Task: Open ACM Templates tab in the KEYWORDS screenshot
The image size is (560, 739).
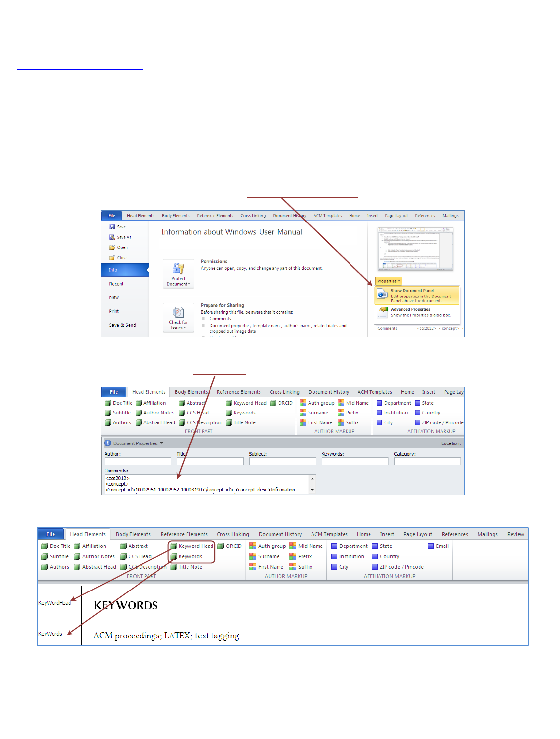Action: (329, 534)
